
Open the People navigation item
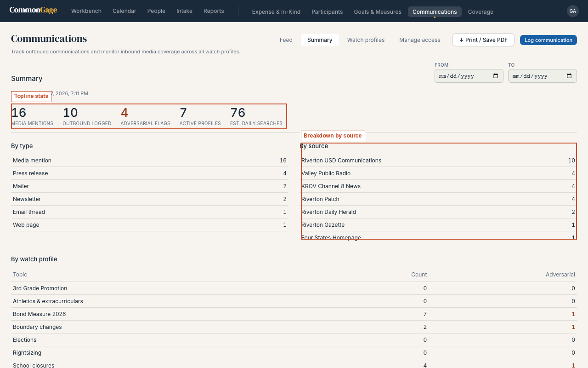click(156, 11)
